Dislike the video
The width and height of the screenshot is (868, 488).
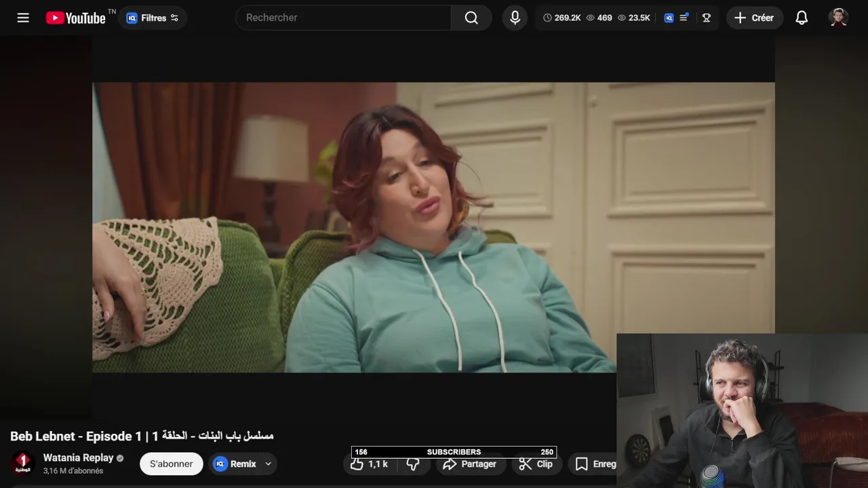[413, 464]
